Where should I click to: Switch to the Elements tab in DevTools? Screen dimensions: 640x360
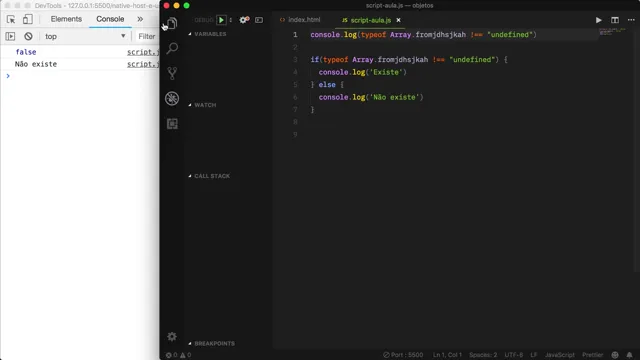click(x=66, y=19)
